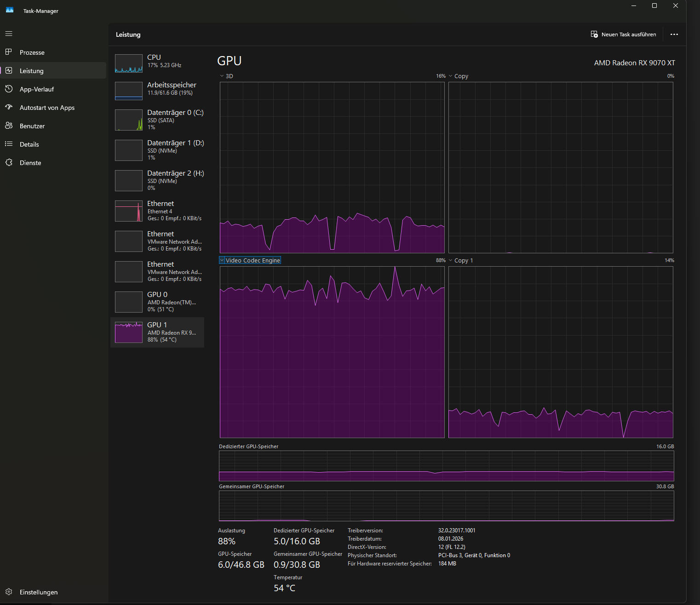Screen dimensions: 700x605
Task: Click the Copy 1 usage graph
Action: [561, 352]
